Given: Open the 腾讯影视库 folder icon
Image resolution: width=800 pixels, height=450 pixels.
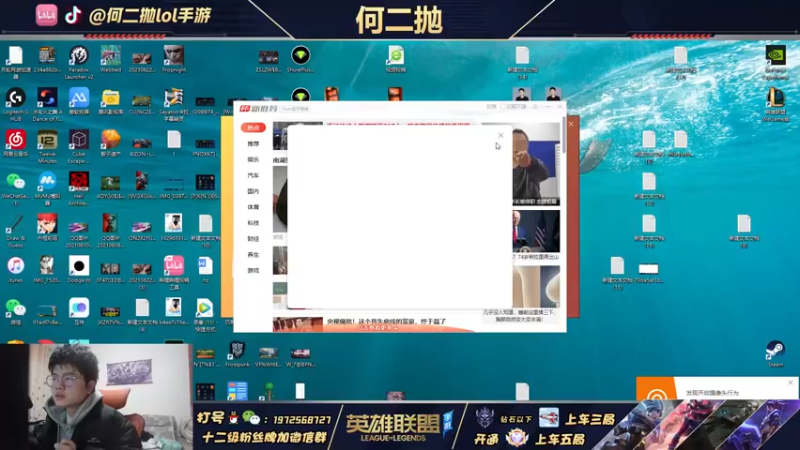Looking at the screenshot, I should (x=110, y=97).
